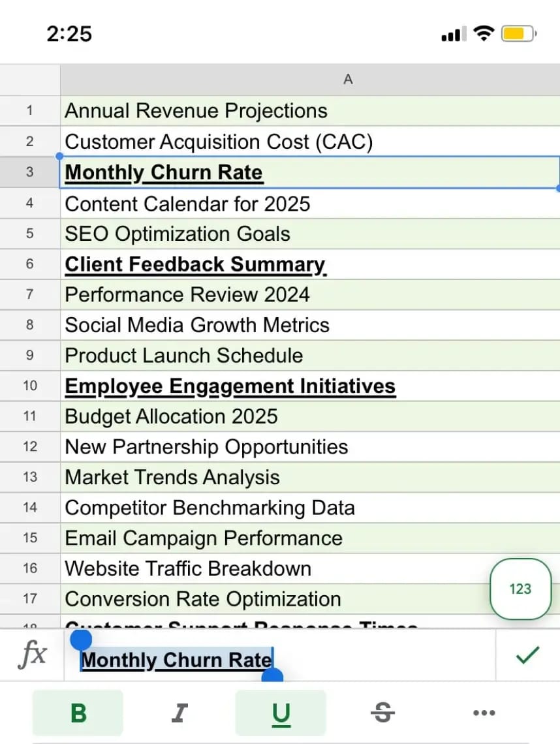Tap the battery status icon
This screenshot has width=560, height=744.
[520, 34]
